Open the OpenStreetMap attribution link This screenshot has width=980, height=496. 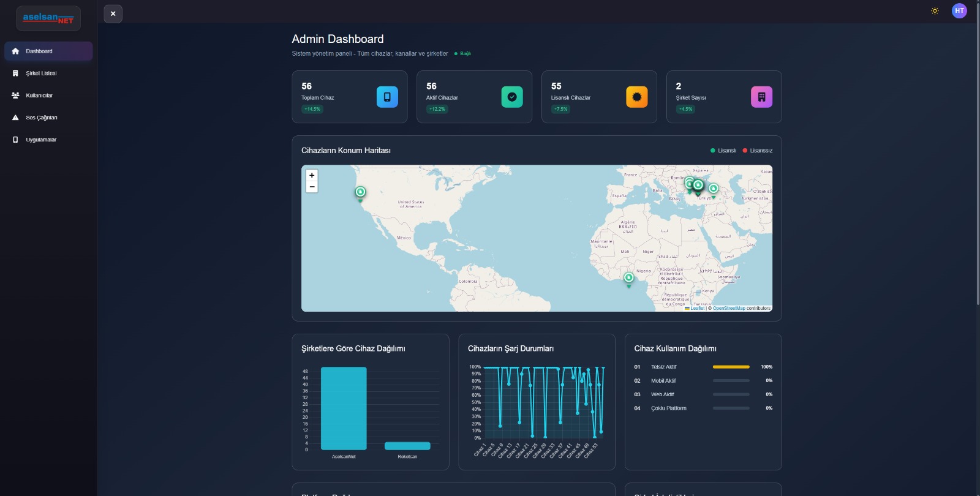[729, 309]
